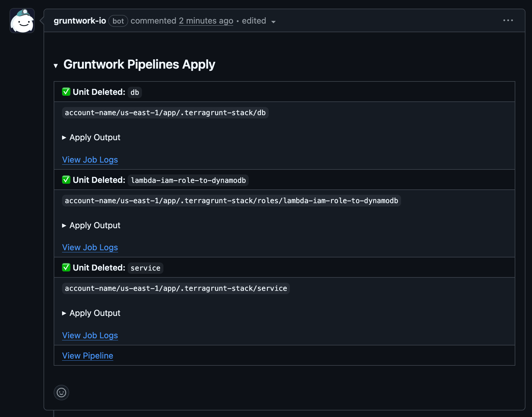Open the View Pipeline link
This screenshot has width=532, height=417.
coord(88,356)
